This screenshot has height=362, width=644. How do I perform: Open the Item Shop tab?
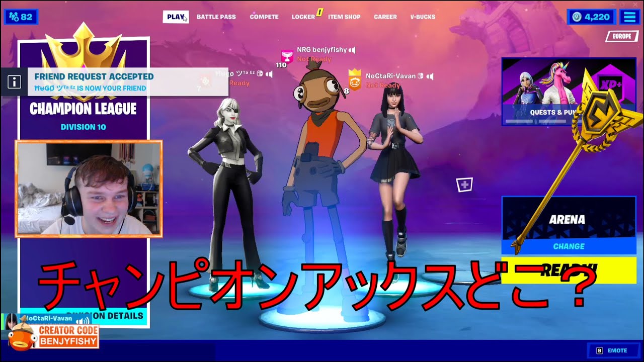tap(344, 17)
